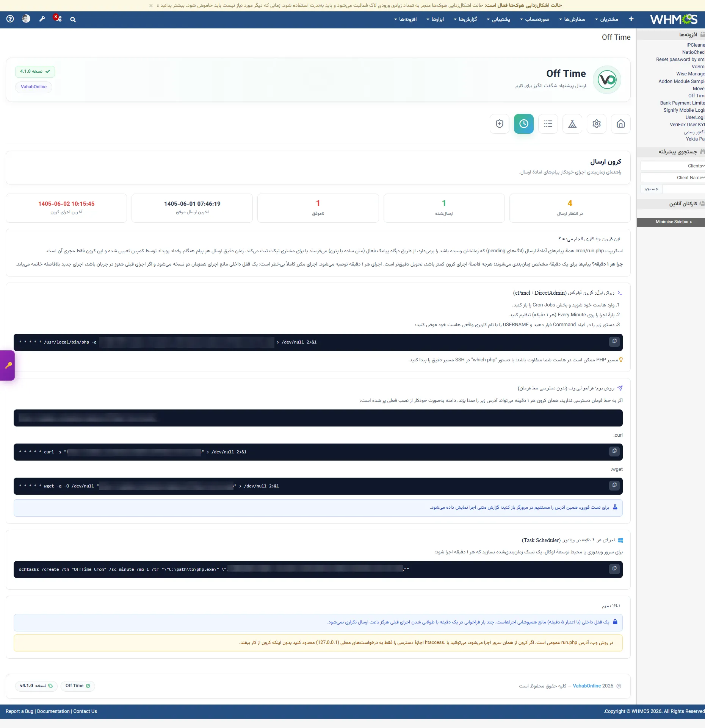Expand the Client Name field dropdown

[673, 178]
